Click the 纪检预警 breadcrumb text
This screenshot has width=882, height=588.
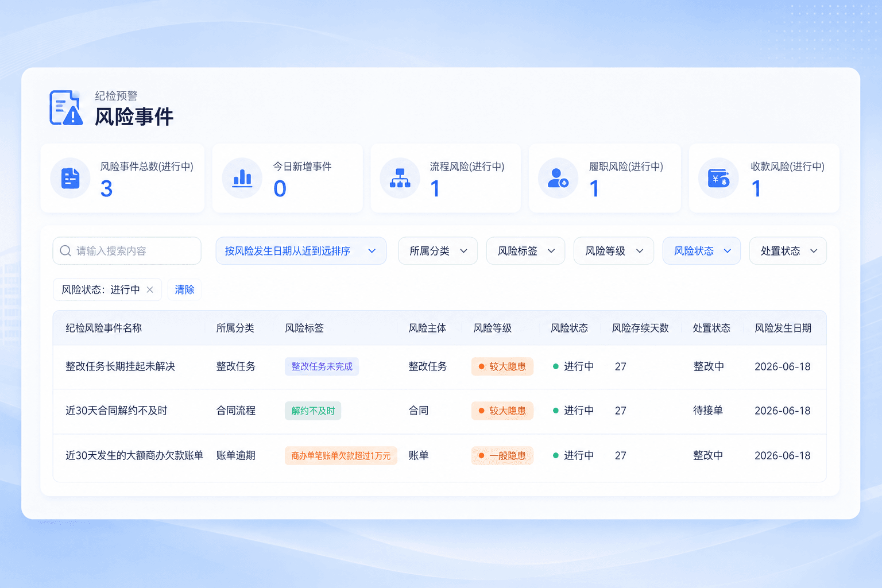pyautogui.click(x=116, y=96)
